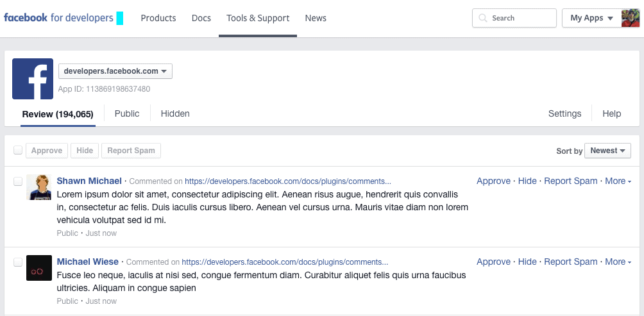The height and width of the screenshot is (316, 644).
Task: Approve Shawn Michael's comment
Action: point(493,181)
